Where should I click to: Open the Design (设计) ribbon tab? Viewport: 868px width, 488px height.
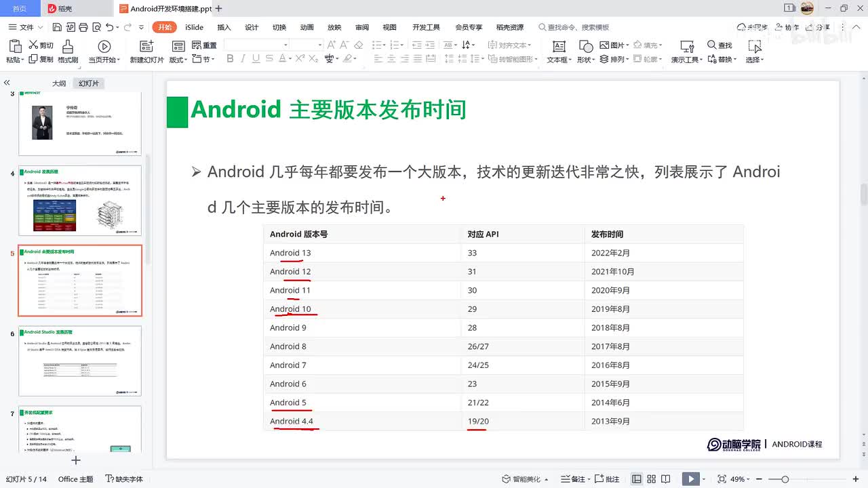[x=252, y=27]
